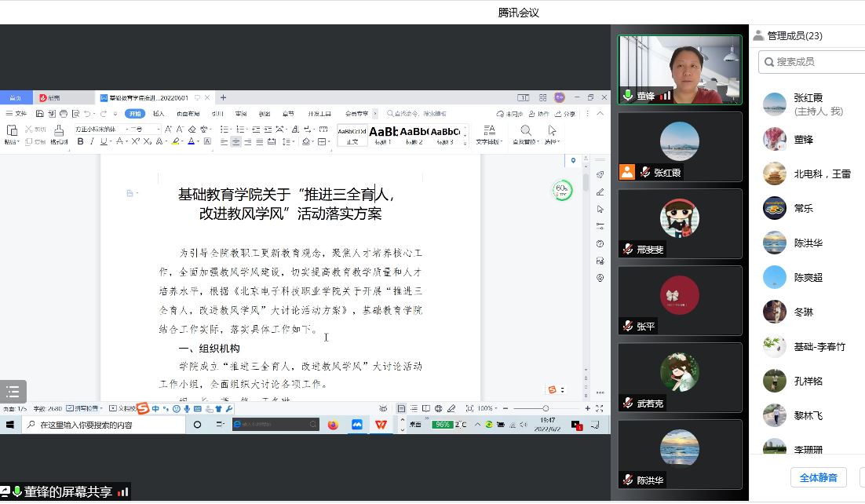Toggle 拼写检查 spell check in status bar
The image size is (865, 504).
[x=83, y=408]
